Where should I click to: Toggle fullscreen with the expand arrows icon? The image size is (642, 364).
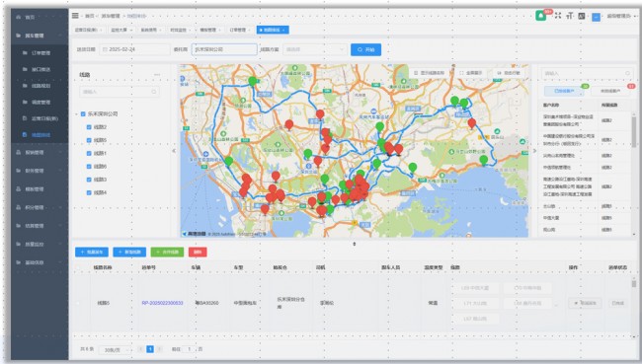[558, 16]
